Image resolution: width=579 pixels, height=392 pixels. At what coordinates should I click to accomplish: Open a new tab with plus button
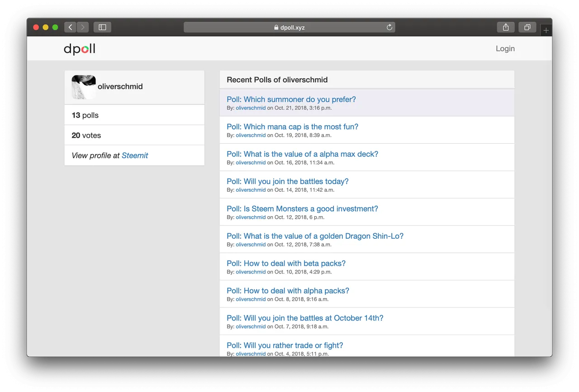point(546,30)
